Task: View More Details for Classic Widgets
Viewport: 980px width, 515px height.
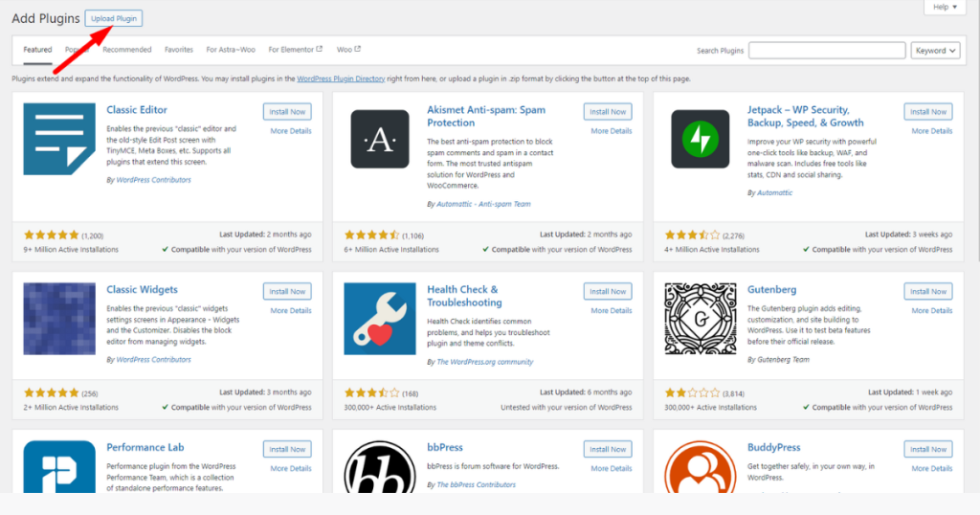Action: (x=291, y=310)
